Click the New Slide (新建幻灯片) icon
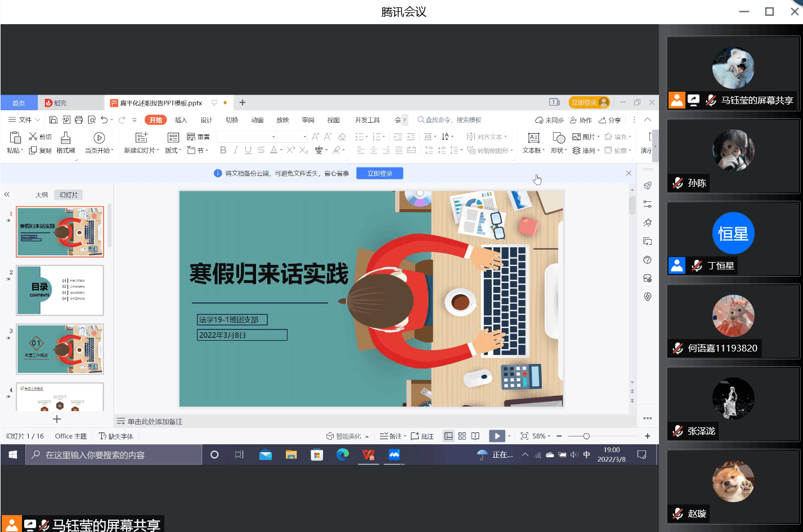The height and width of the screenshot is (532, 803). tap(141, 138)
